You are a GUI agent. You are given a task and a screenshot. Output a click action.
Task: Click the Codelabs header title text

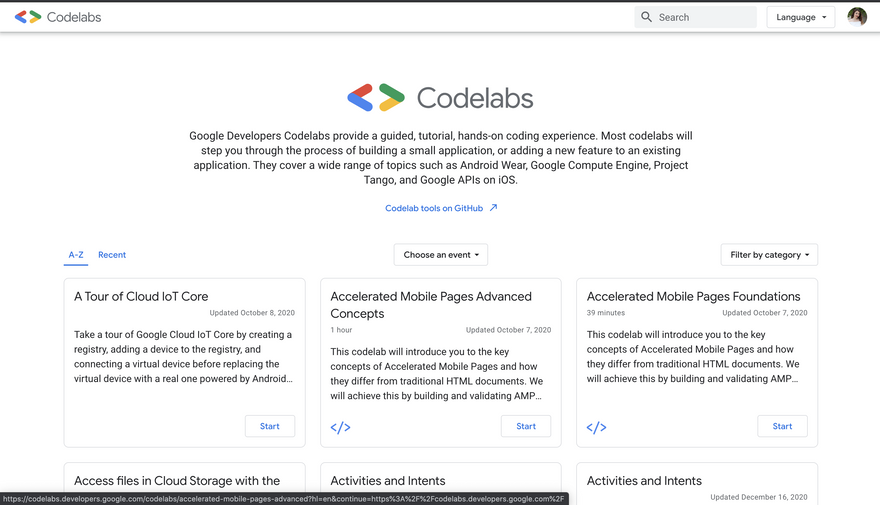74,17
